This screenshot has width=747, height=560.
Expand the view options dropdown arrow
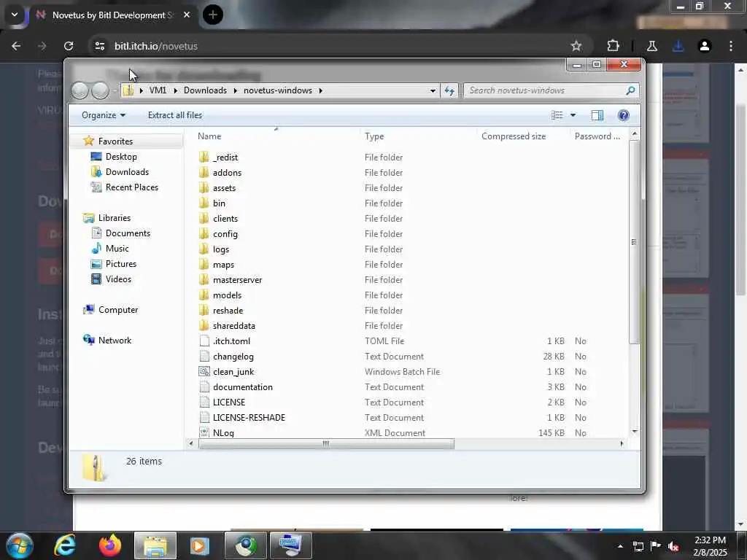click(573, 115)
